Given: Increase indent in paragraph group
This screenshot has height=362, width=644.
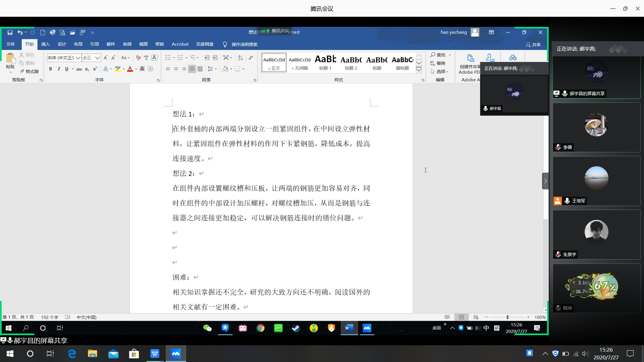Looking at the screenshot, I should coord(215,58).
